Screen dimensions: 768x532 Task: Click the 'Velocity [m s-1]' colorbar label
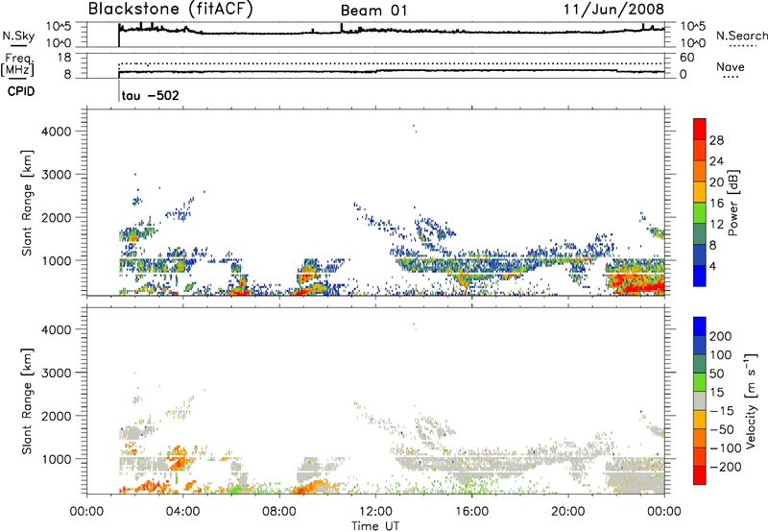(x=751, y=401)
